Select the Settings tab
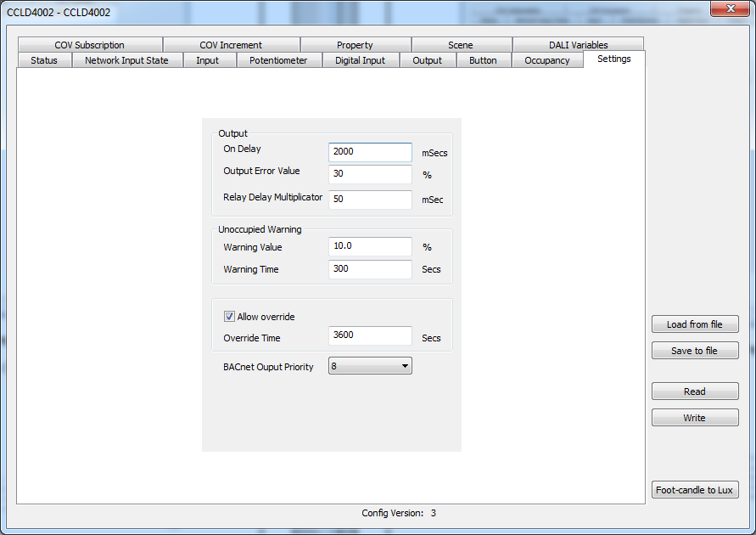The height and width of the screenshot is (535, 756). click(x=613, y=59)
